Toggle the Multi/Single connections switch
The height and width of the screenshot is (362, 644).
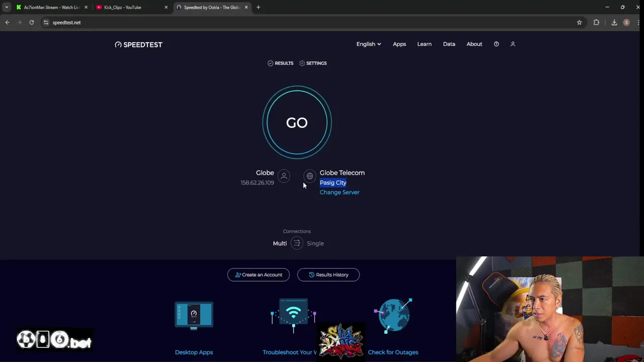coord(297,243)
